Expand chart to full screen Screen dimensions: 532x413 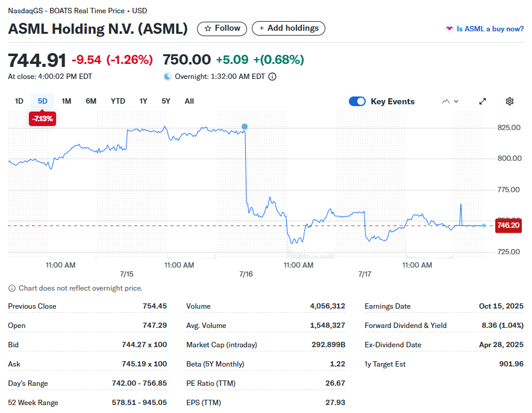[483, 101]
